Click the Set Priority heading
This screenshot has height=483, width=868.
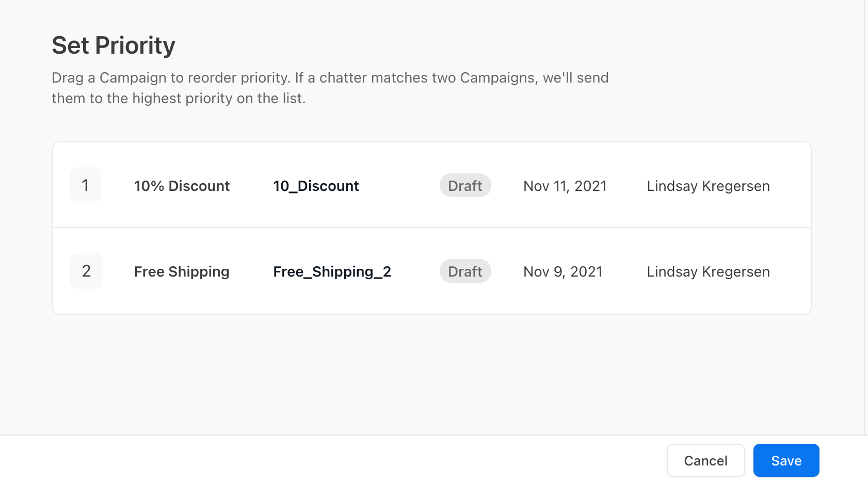point(114,45)
